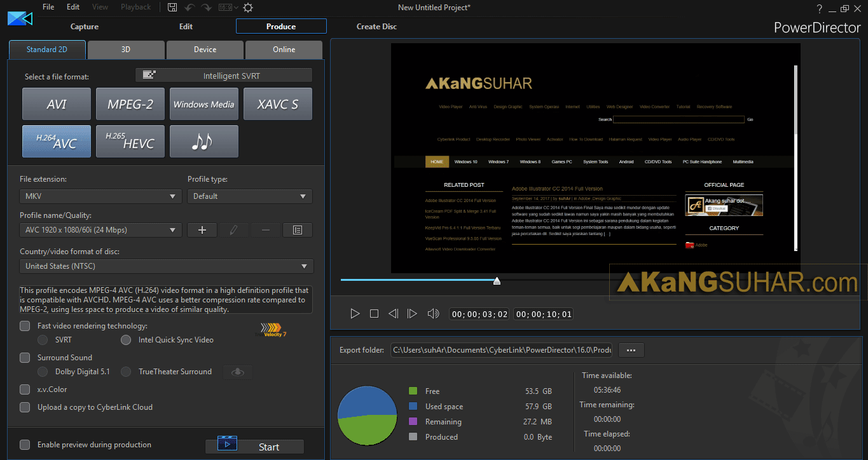
Task: Select the H.265 HEVC file format
Action: click(130, 141)
